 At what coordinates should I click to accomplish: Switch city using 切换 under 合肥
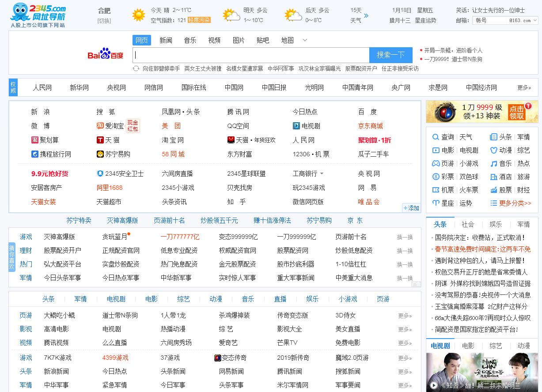[x=104, y=21]
